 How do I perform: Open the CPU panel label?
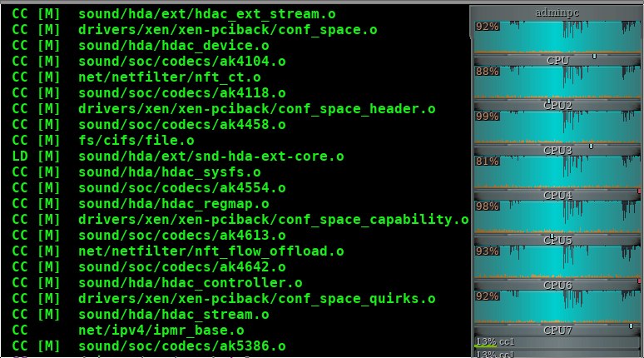557,61
